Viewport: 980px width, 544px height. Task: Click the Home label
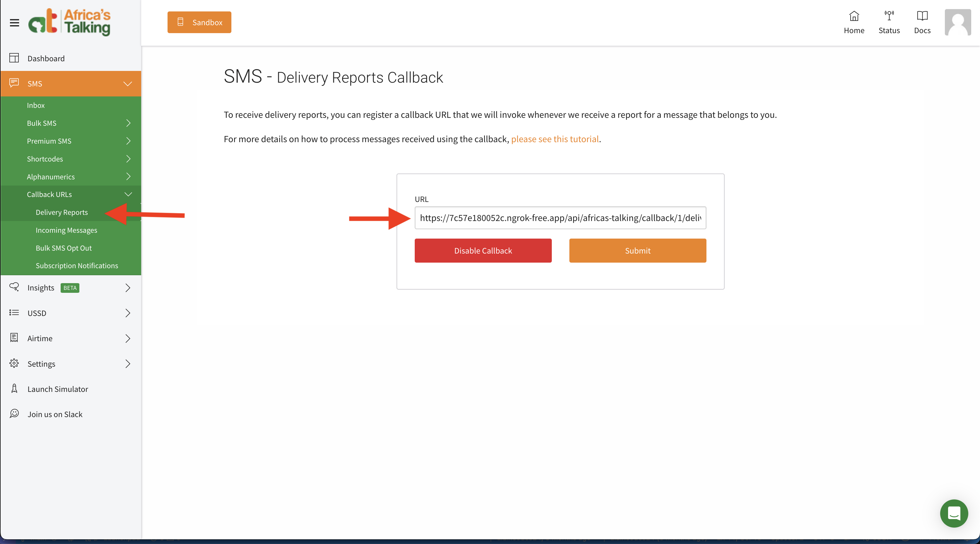pyautogui.click(x=854, y=30)
